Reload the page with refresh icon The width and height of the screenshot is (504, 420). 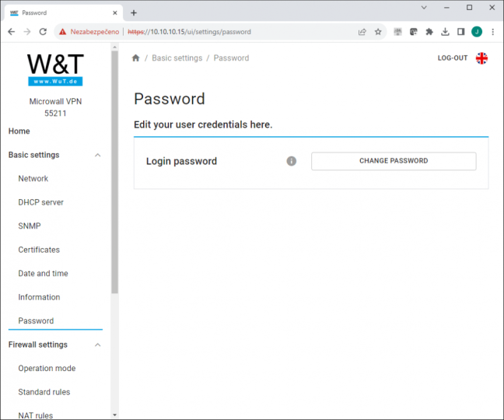43,31
